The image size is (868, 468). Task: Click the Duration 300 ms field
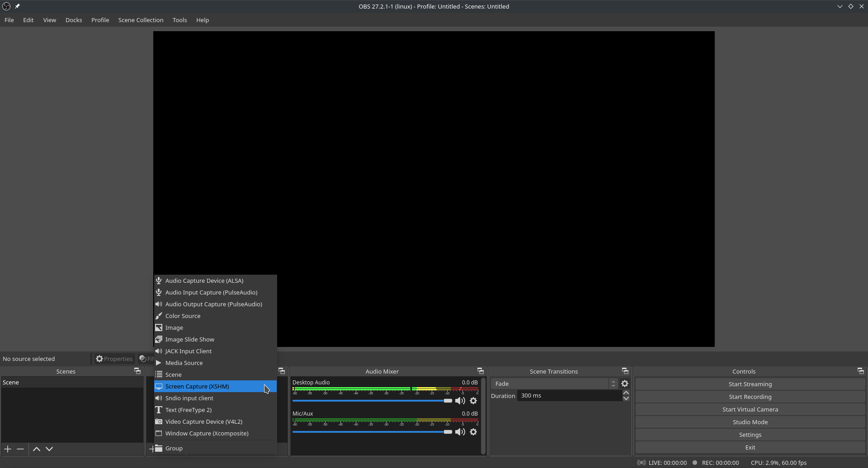coord(570,395)
